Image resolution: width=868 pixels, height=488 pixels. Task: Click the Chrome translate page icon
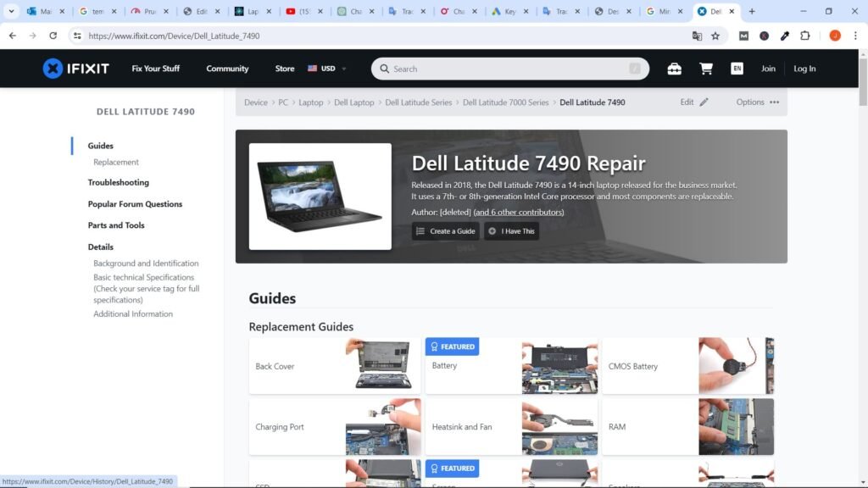(697, 36)
